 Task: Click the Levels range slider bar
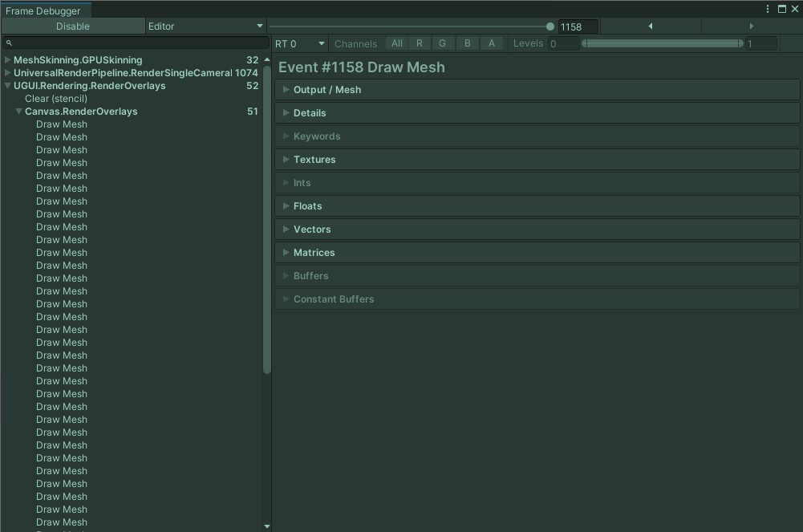pos(663,43)
